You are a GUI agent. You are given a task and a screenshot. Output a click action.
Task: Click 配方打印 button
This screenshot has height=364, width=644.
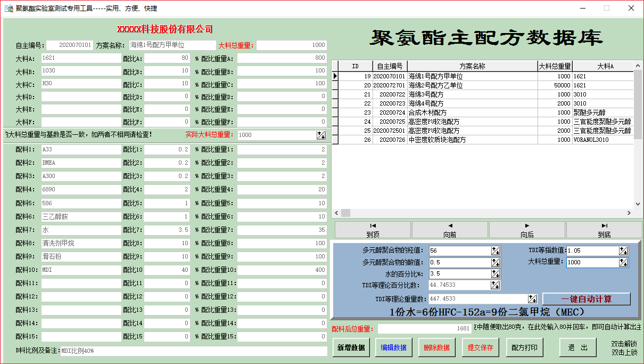tap(524, 347)
